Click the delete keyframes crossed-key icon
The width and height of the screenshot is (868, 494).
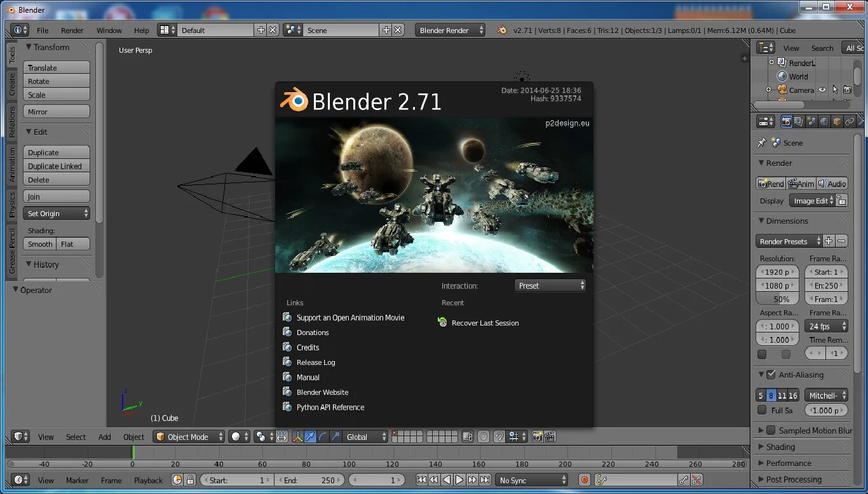coord(697,480)
